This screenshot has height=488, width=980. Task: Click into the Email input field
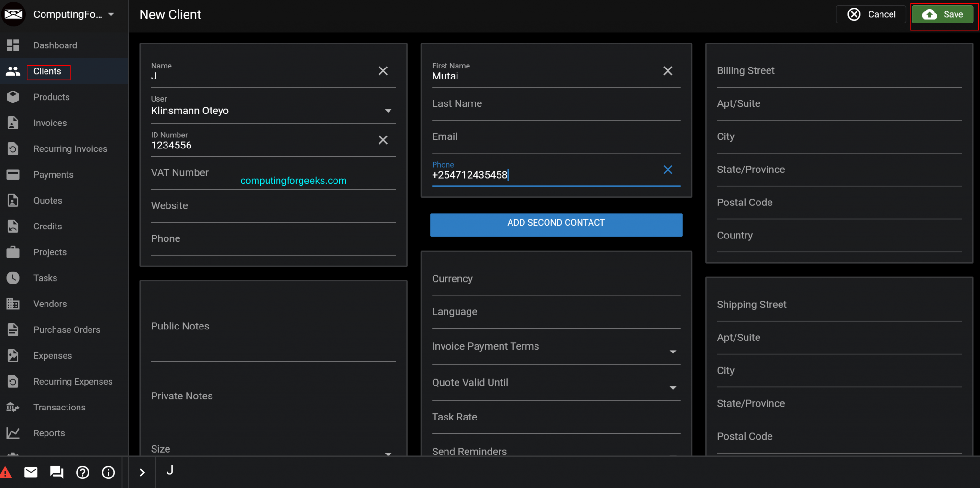tap(526, 136)
